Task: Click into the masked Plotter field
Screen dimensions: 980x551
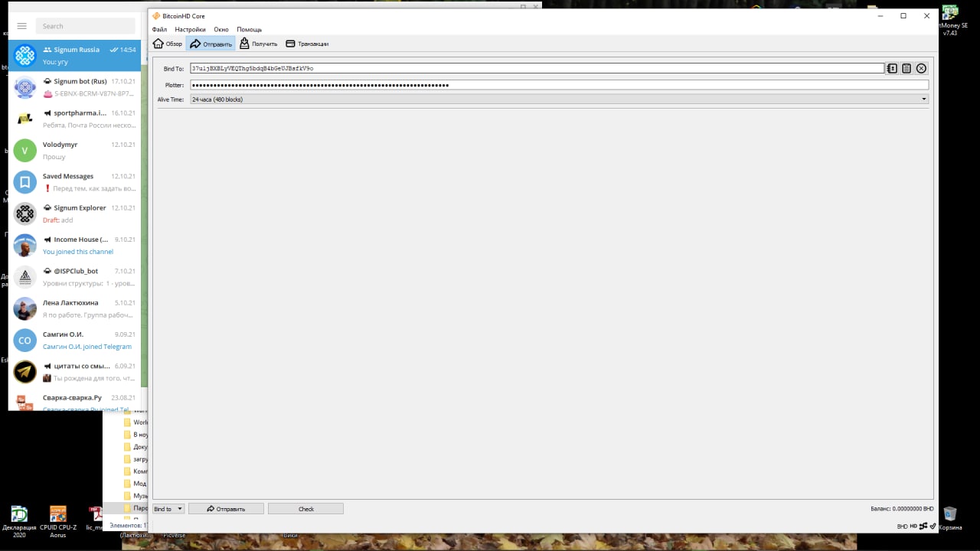Action: pyautogui.click(x=559, y=85)
